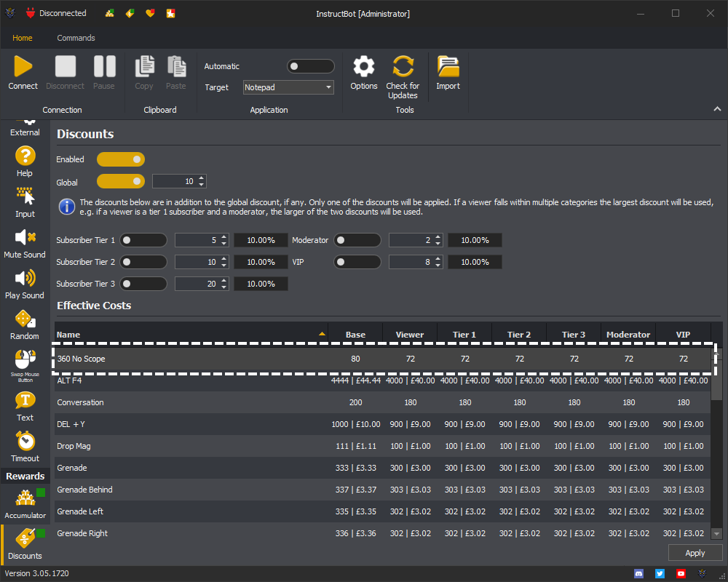Sort table by Name column header
Screen dimensions: 728x582
pyautogui.click(x=191, y=334)
